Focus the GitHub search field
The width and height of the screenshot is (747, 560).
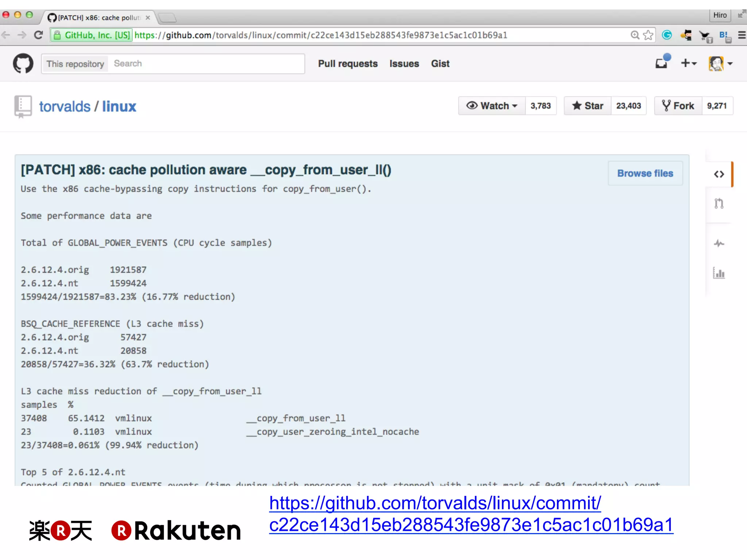click(206, 64)
